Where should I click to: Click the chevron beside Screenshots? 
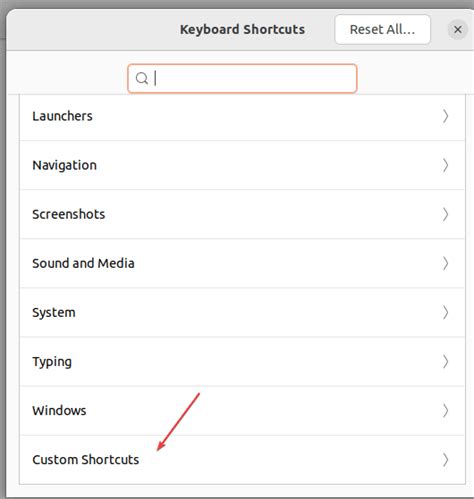point(445,214)
